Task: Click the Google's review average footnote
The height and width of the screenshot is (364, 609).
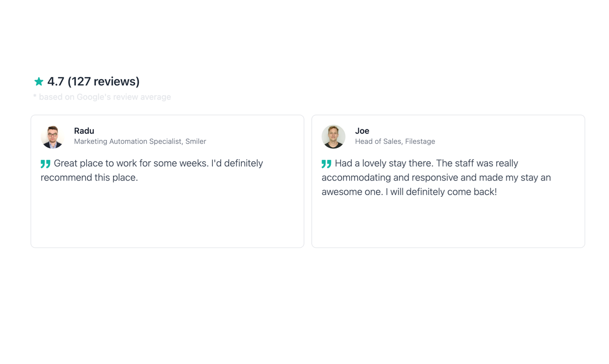Action: (102, 97)
